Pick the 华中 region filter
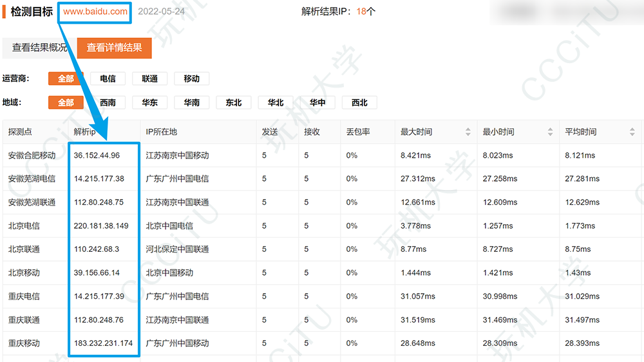Image resolution: width=644 pixels, height=362 pixels. coord(317,102)
